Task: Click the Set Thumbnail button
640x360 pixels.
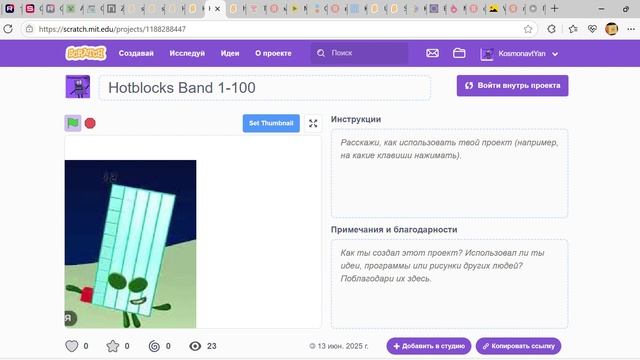Action: [x=271, y=123]
